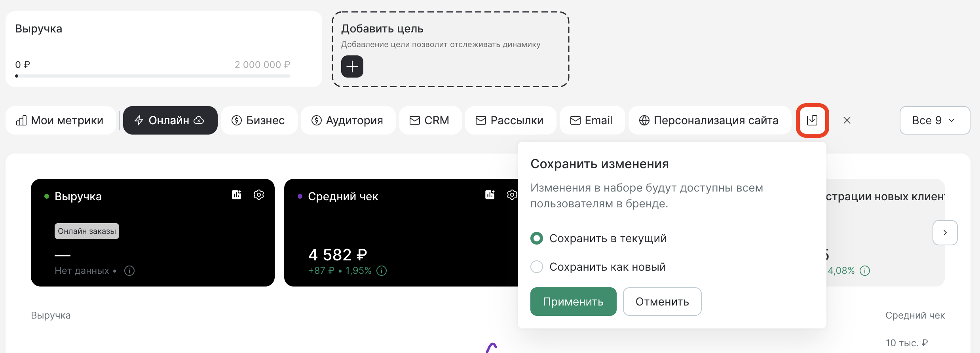Image resolution: width=980 pixels, height=353 pixels.
Task: Click the save changes icon in tab bar
Action: [812, 120]
